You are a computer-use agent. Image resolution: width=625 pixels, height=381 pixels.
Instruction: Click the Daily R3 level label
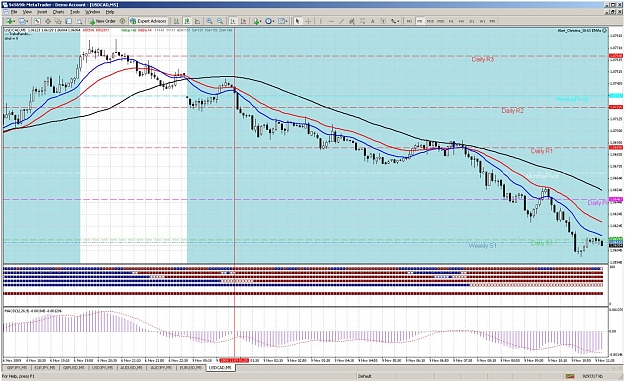[483, 59]
